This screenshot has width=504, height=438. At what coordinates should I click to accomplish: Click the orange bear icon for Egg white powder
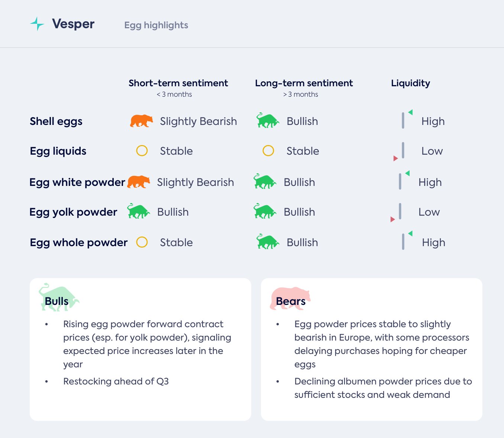click(x=138, y=182)
